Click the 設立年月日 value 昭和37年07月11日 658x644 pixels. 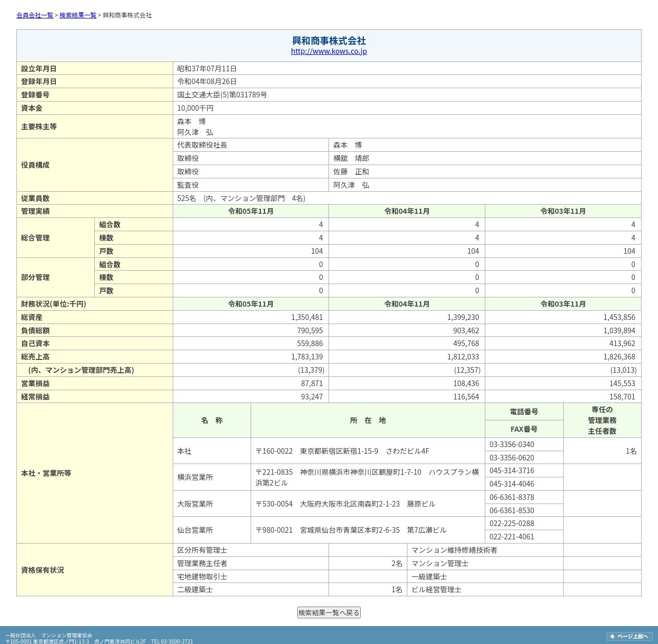tap(207, 69)
